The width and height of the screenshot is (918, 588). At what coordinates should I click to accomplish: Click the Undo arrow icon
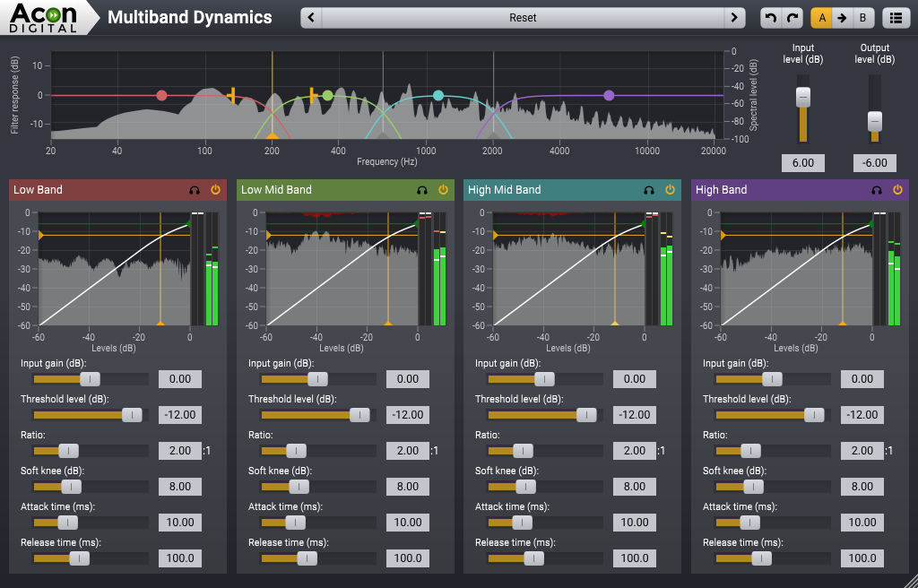point(770,17)
